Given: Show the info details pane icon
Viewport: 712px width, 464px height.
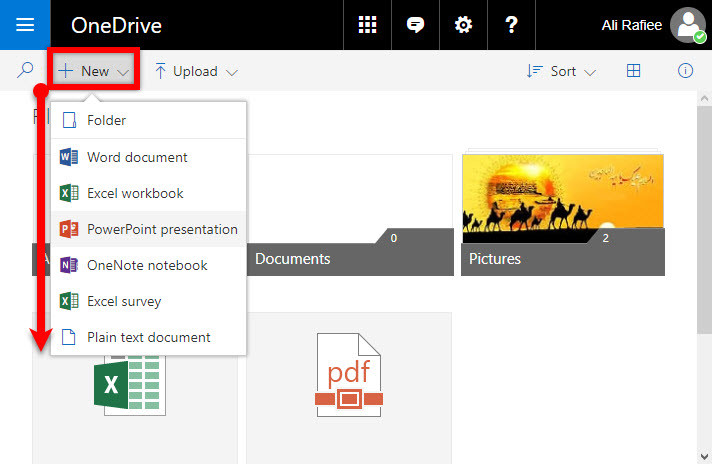Looking at the screenshot, I should pos(685,71).
